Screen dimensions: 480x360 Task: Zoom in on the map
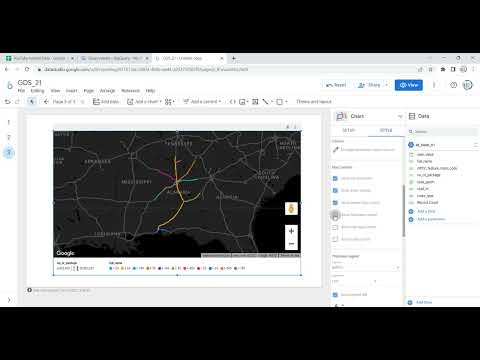(x=291, y=231)
